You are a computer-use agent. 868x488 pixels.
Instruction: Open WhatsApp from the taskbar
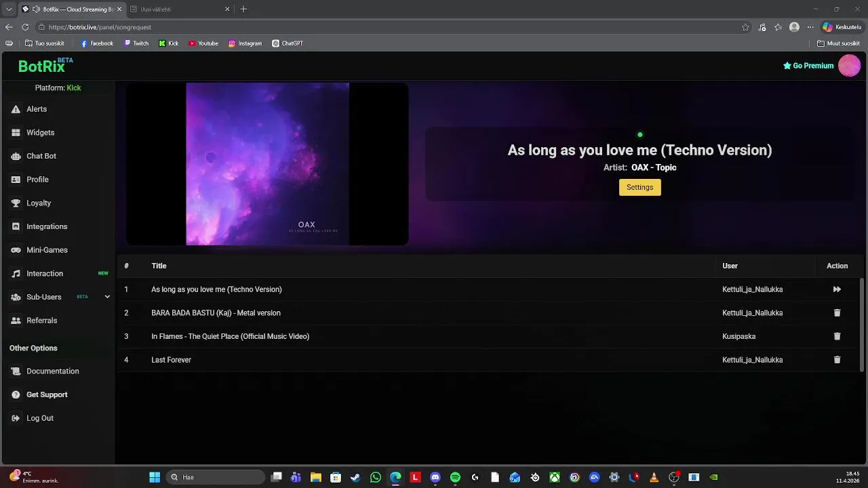click(376, 477)
